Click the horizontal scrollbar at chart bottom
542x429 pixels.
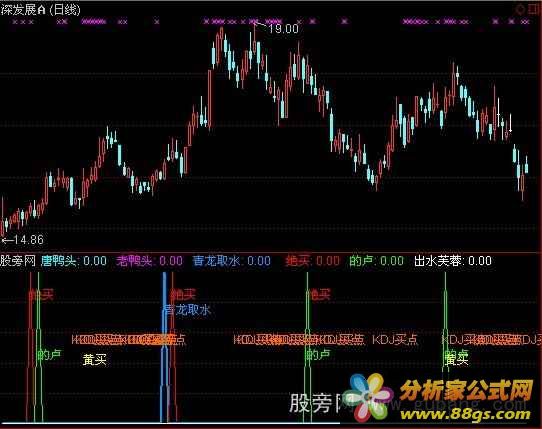click(x=170, y=423)
